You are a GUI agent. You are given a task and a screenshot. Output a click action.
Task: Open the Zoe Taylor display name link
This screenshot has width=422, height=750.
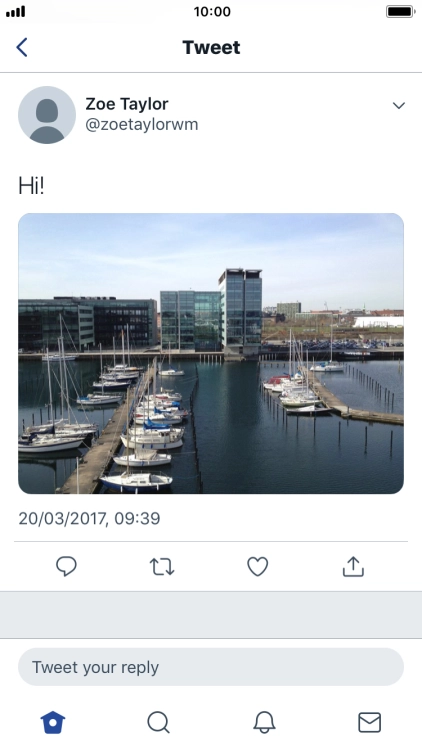[127, 104]
